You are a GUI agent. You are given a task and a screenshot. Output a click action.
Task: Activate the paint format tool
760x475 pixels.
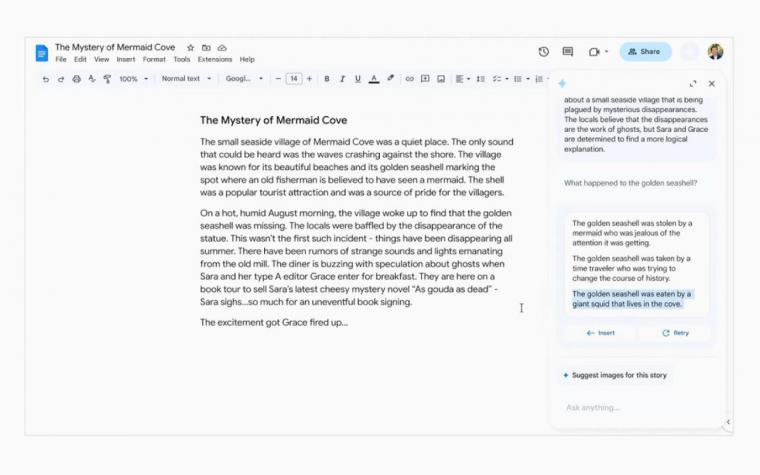coord(107,79)
